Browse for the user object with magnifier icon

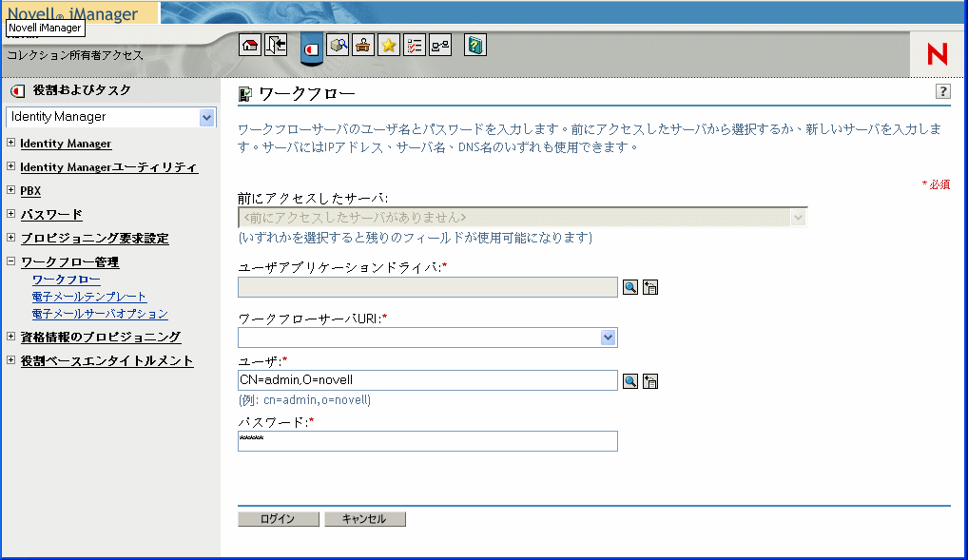pyautogui.click(x=630, y=381)
